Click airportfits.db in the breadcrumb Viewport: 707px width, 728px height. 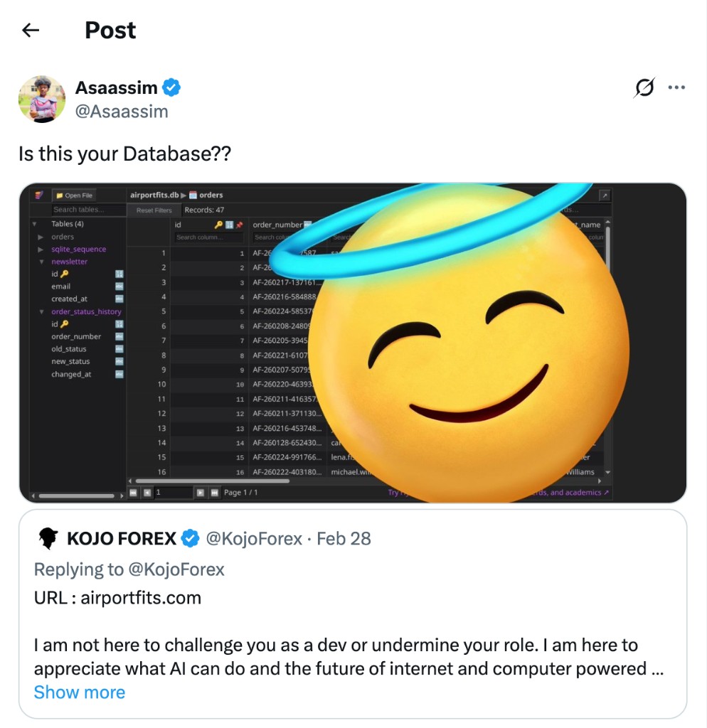(x=154, y=195)
